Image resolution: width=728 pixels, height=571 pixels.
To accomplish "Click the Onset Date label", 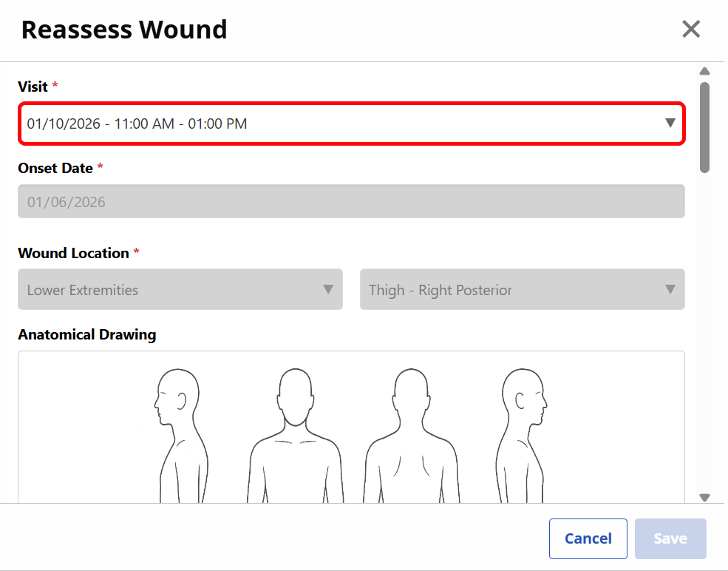I will pos(55,168).
